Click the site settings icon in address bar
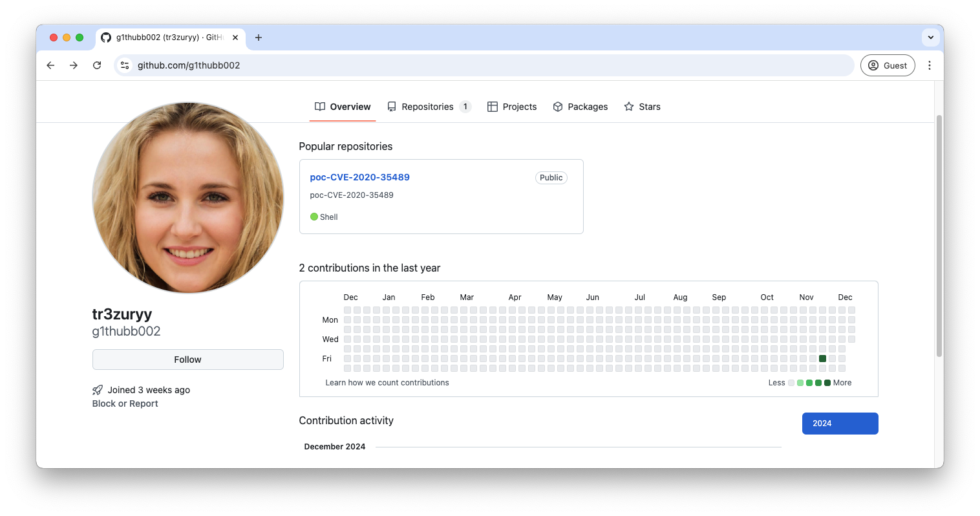 [124, 65]
